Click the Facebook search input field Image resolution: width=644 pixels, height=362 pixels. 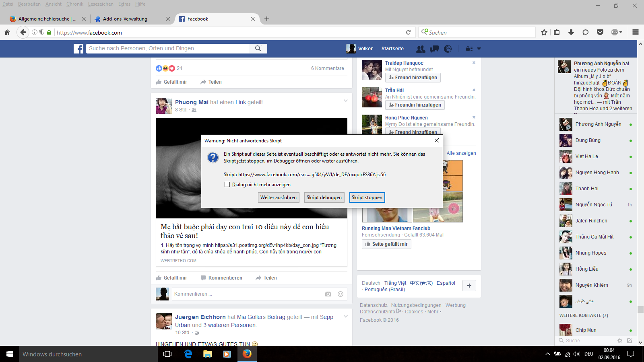point(168,48)
